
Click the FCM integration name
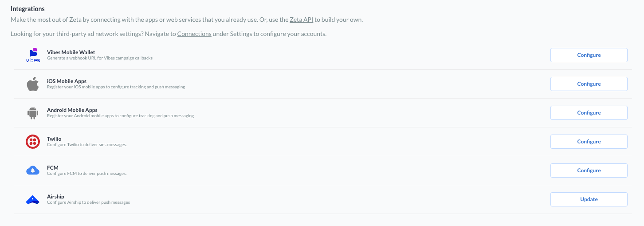[53, 168]
